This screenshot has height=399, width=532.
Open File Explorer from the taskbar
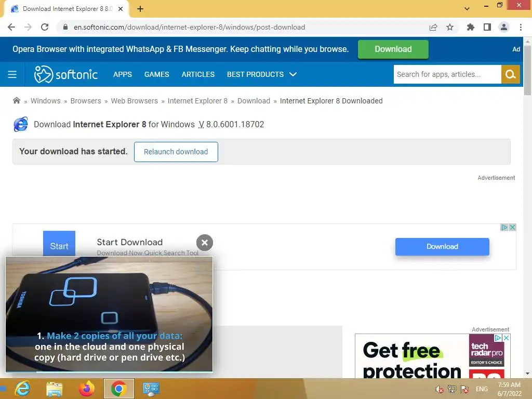pos(54,389)
